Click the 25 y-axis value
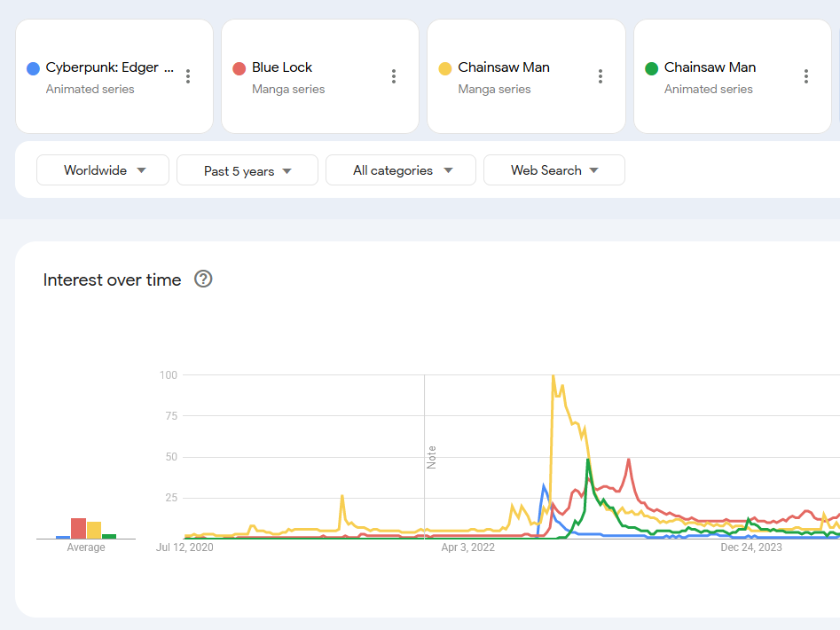Viewport: 840px width, 630px height. [x=171, y=498]
